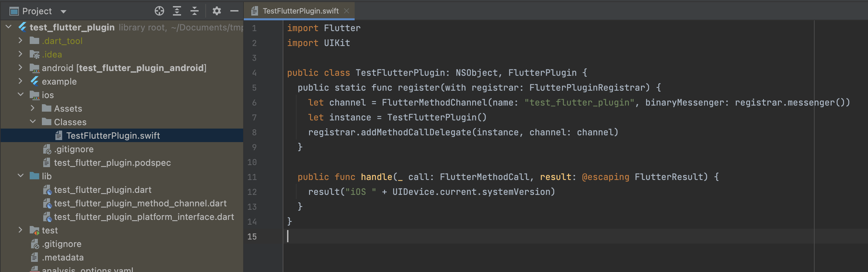The height and width of the screenshot is (272, 868).
Task: Click the android module folder icon
Action: click(x=34, y=68)
